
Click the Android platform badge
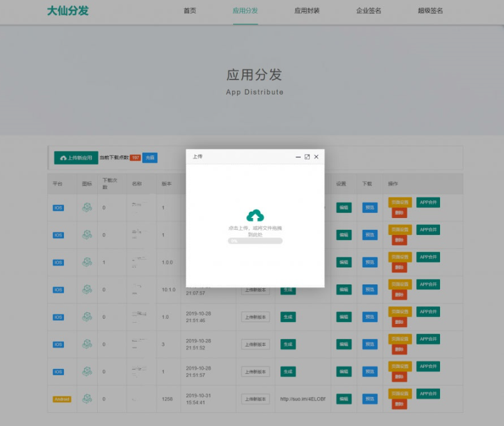coord(62,399)
